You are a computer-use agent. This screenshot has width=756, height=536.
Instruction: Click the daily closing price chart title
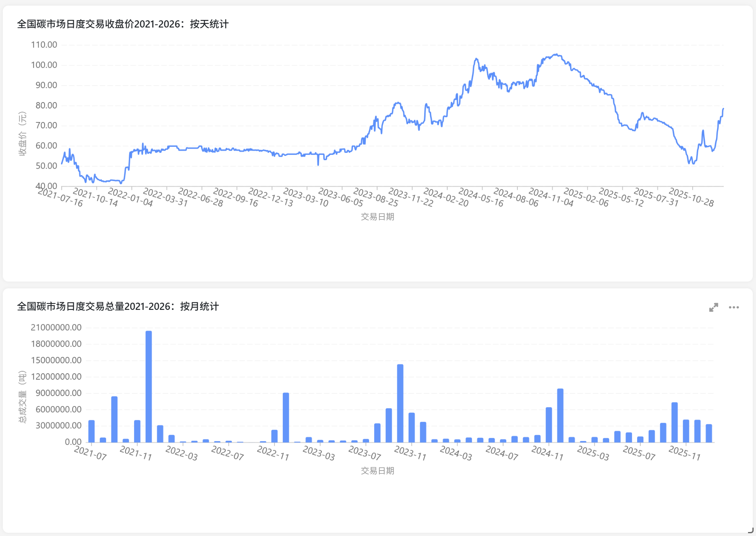[x=123, y=24]
